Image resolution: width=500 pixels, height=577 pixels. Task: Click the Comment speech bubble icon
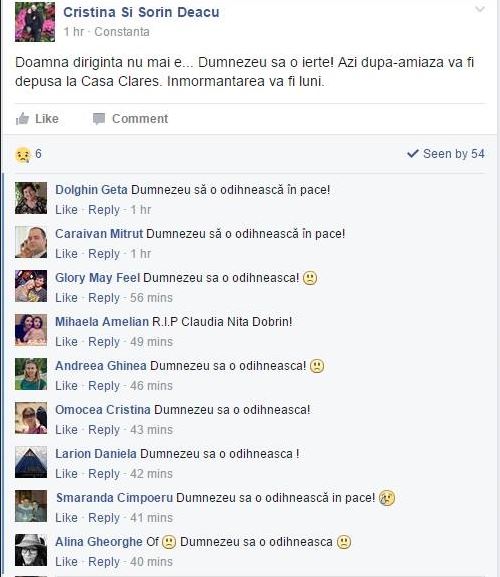99,119
